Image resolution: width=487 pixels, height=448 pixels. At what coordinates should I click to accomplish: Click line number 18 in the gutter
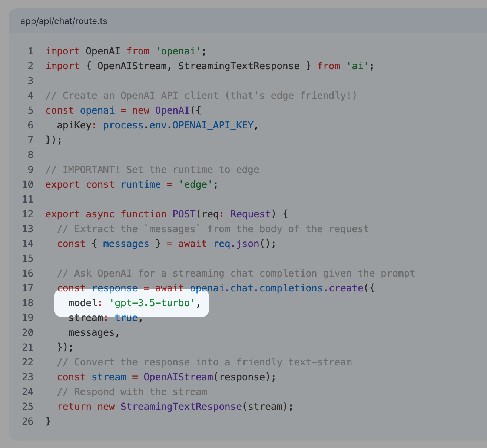(27, 302)
